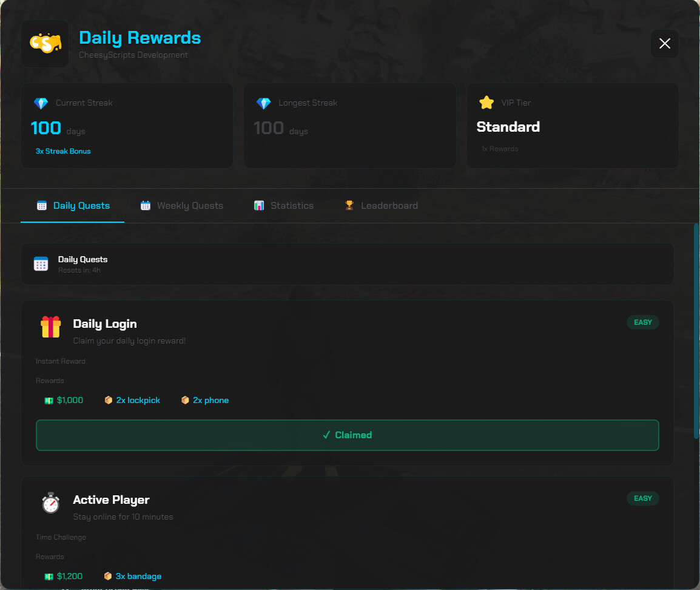The image size is (700, 590).
Task: Click the Longest Streak '100' value
Action: pyautogui.click(x=269, y=128)
